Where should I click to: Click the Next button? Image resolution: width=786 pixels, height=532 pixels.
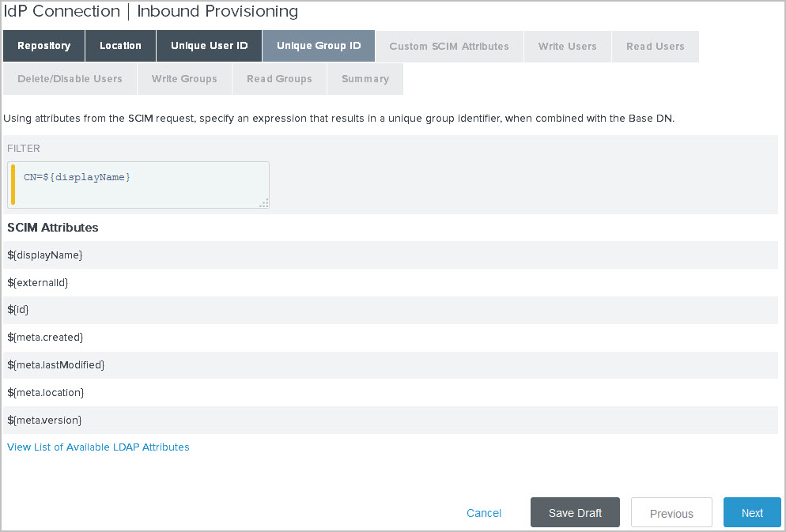[751, 512]
